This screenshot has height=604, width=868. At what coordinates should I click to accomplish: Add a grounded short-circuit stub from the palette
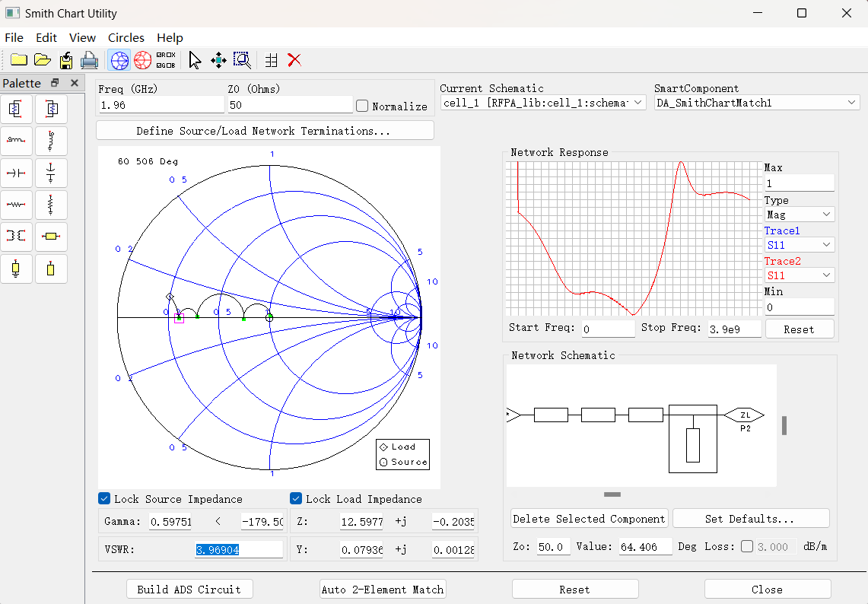pyautogui.click(x=17, y=269)
